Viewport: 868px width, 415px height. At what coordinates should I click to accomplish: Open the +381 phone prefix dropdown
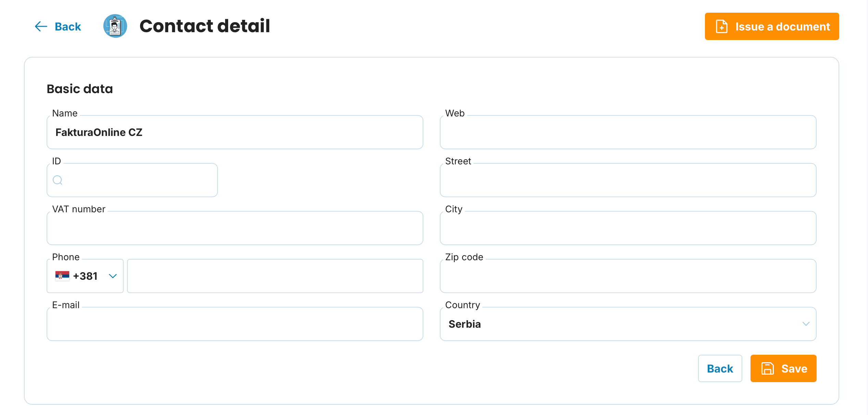(85, 276)
